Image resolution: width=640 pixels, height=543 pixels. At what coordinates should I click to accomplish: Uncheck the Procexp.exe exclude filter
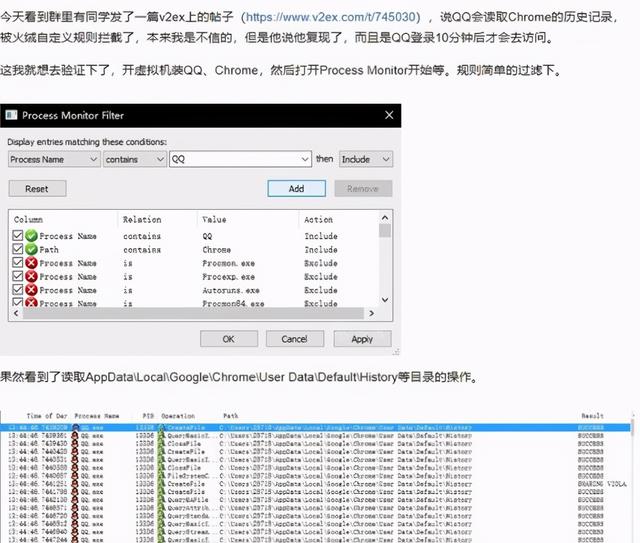tap(18, 276)
